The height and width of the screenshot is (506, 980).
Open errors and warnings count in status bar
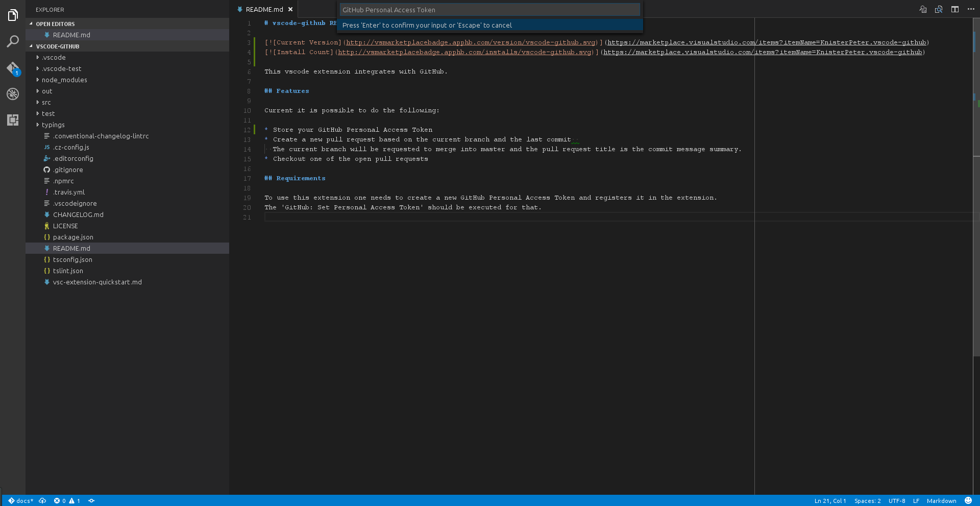pos(67,501)
